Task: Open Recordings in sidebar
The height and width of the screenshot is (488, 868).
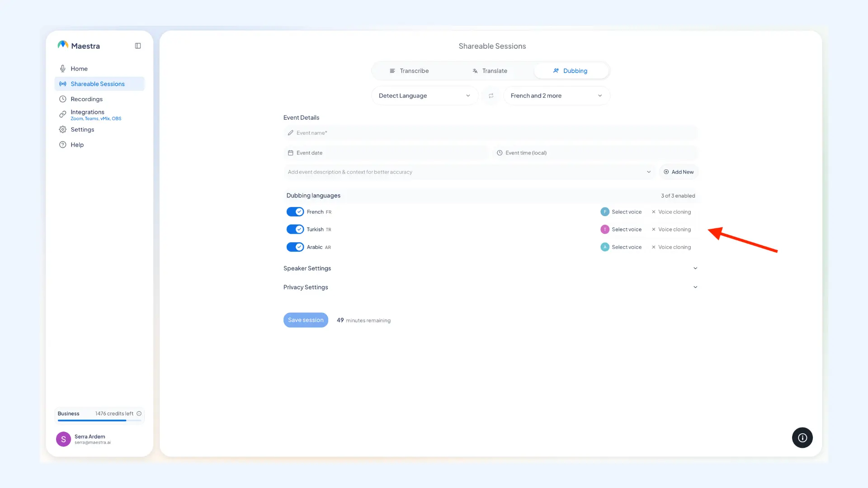Action: [99, 99]
